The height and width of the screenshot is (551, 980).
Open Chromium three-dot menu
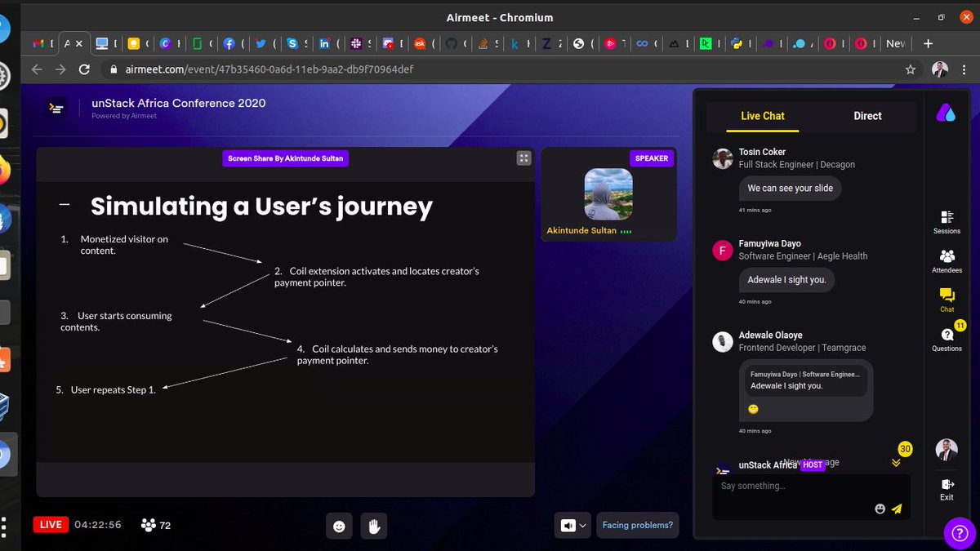click(x=965, y=69)
